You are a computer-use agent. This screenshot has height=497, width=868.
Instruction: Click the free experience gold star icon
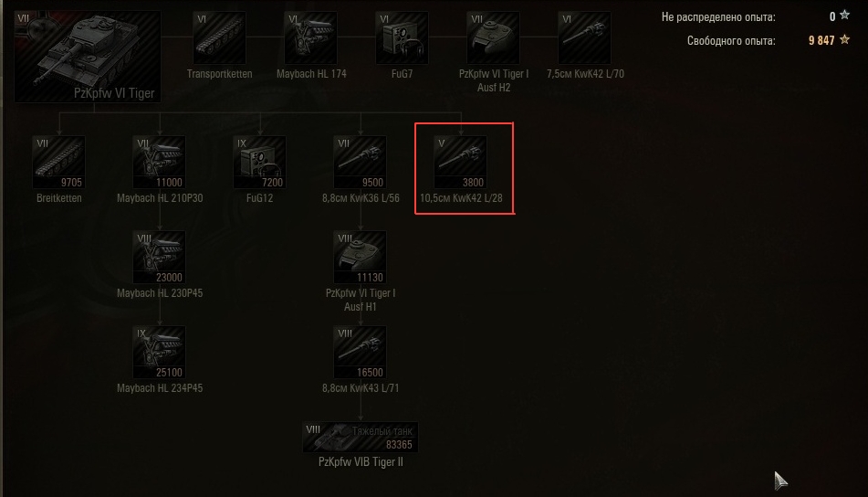pos(845,39)
